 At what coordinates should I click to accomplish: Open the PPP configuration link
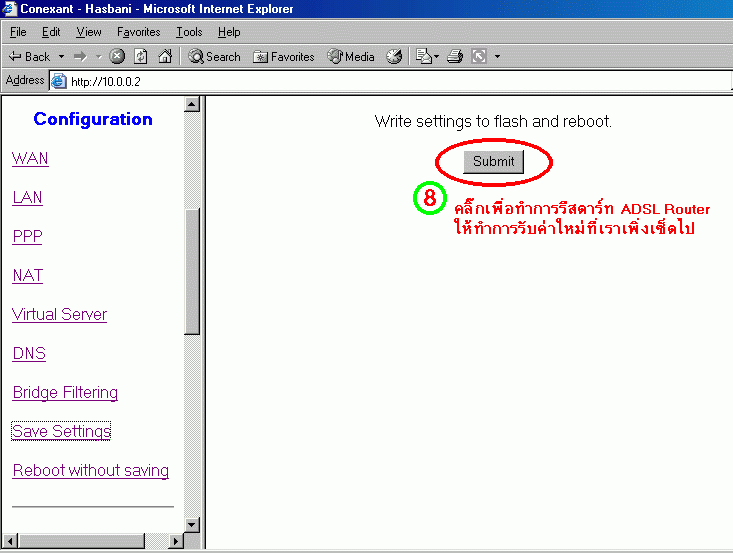[28, 236]
